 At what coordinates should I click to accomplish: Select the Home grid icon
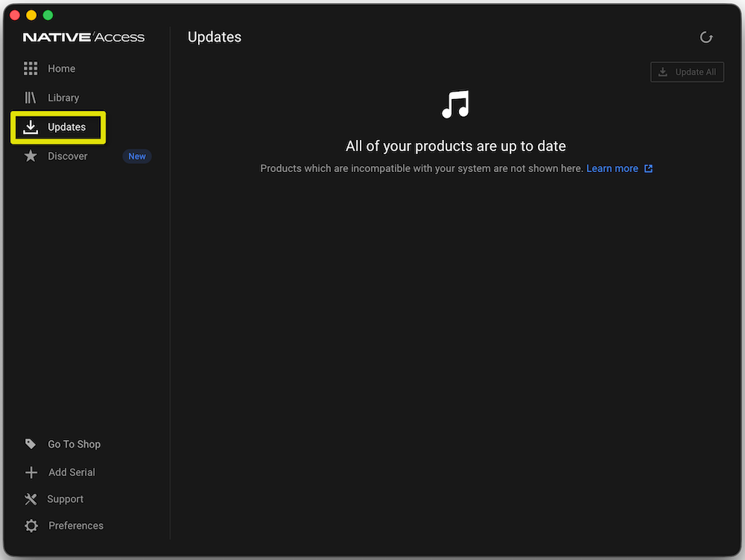[31, 68]
